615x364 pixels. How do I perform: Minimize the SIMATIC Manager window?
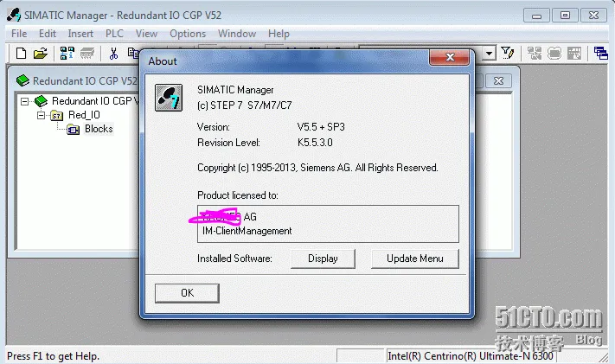click(x=536, y=16)
